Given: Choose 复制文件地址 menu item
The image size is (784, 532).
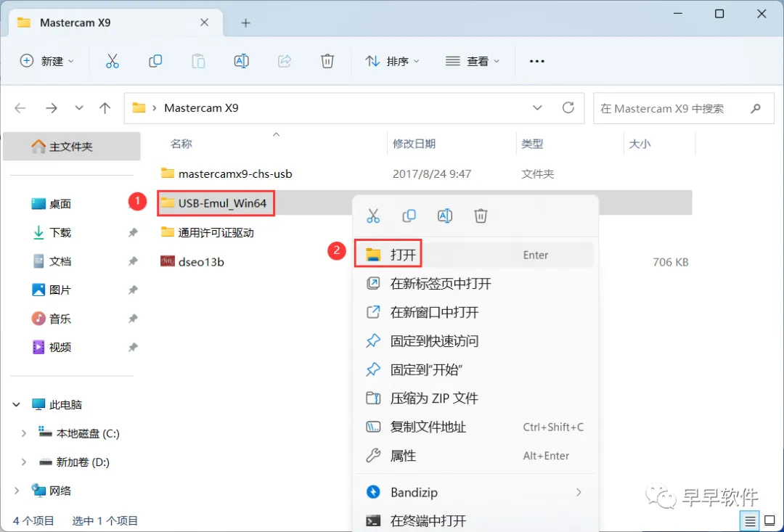Looking at the screenshot, I should point(475,427).
